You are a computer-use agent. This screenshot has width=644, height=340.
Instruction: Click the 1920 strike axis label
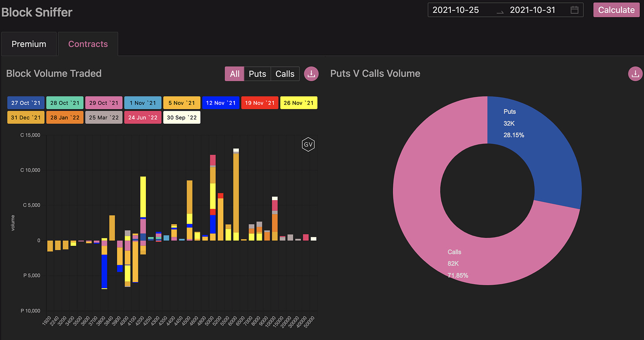click(x=48, y=322)
